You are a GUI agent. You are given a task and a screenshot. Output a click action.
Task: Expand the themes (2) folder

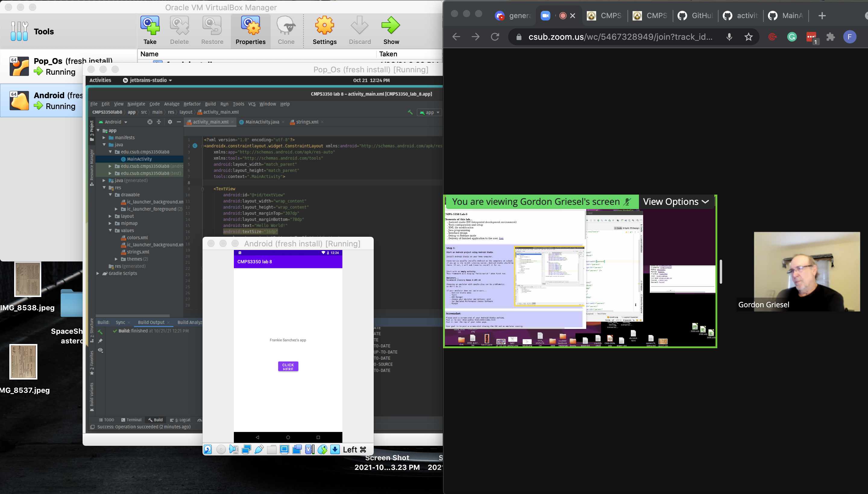coord(116,259)
